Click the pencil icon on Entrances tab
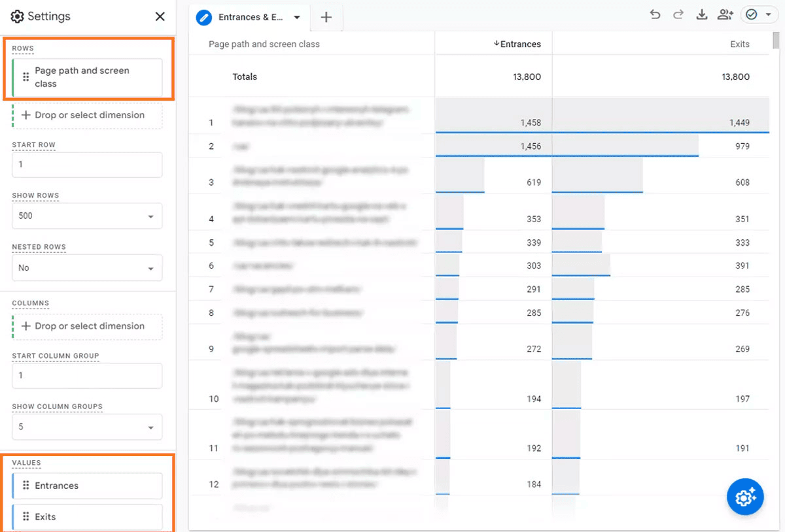The width and height of the screenshot is (785, 532). pyautogui.click(x=204, y=18)
